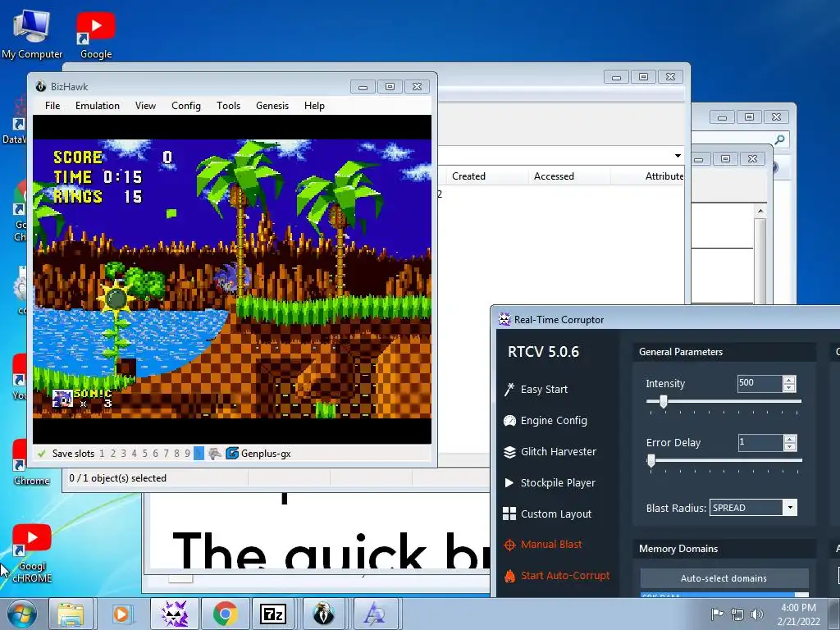Open the Google desktop shortcut
This screenshot has width=840, height=630.
click(x=96, y=34)
